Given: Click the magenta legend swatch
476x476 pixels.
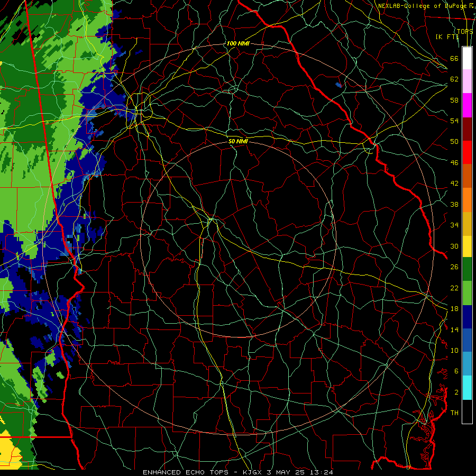Looking at the screenshot, I should (467, 105).
